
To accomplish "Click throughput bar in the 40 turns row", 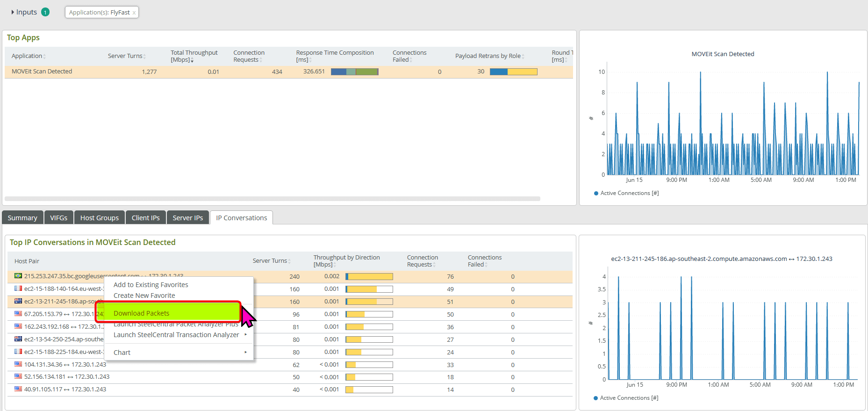I will pos(369,389).
